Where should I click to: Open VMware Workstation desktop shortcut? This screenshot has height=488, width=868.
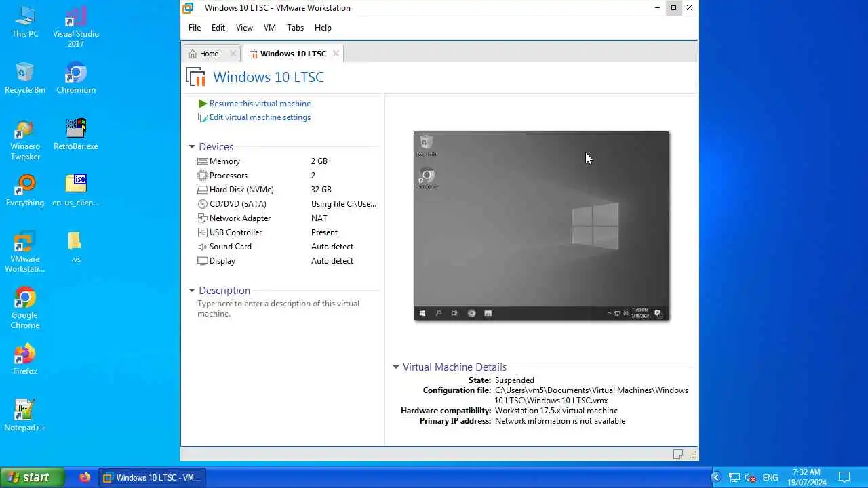tap(25, 252)
